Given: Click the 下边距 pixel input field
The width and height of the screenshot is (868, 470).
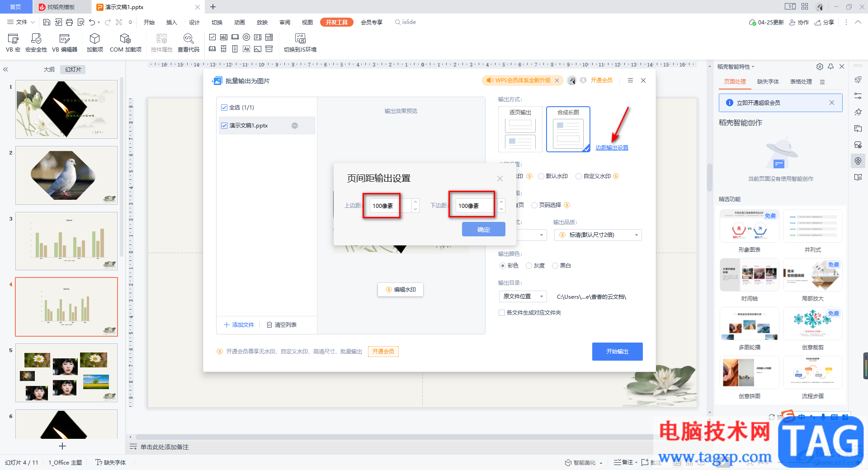Looking at the screenshot, I should [x=476, y=206].
